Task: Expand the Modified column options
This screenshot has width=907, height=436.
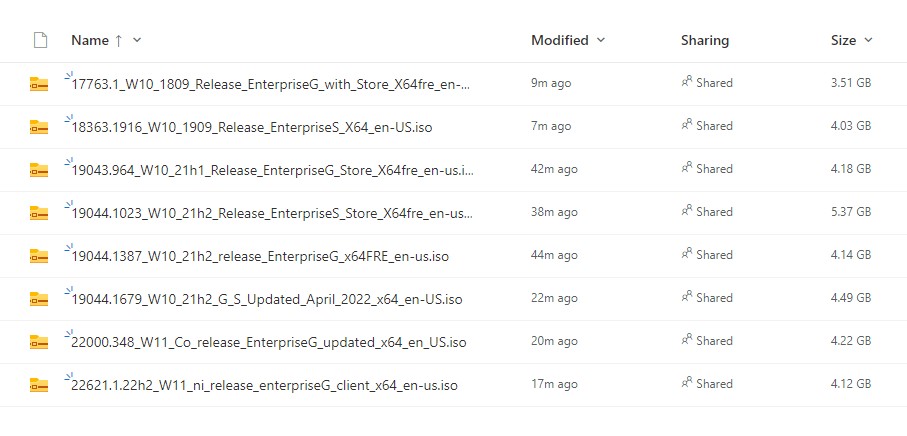Action: (601, 41)
